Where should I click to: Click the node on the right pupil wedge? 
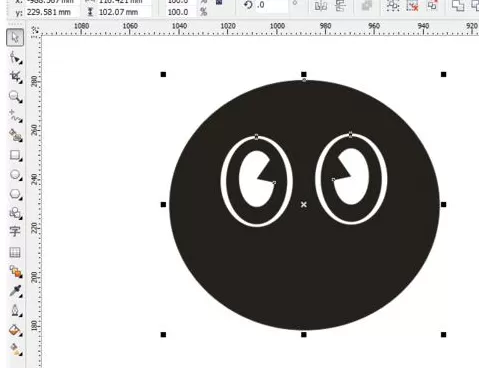[333, 180]
